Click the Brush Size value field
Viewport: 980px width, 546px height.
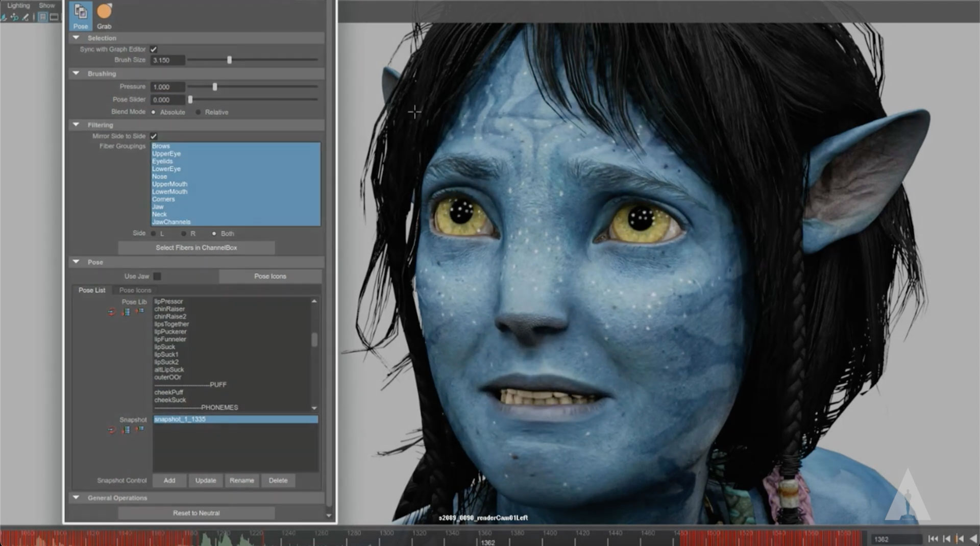click(x=168, y=60)
